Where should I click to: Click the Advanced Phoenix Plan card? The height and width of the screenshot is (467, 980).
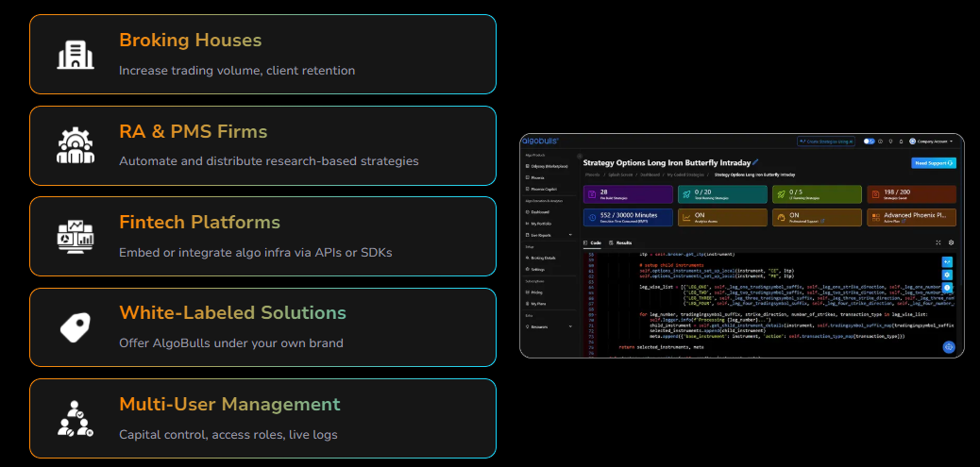pyautogui.click(x=912, y=217)
